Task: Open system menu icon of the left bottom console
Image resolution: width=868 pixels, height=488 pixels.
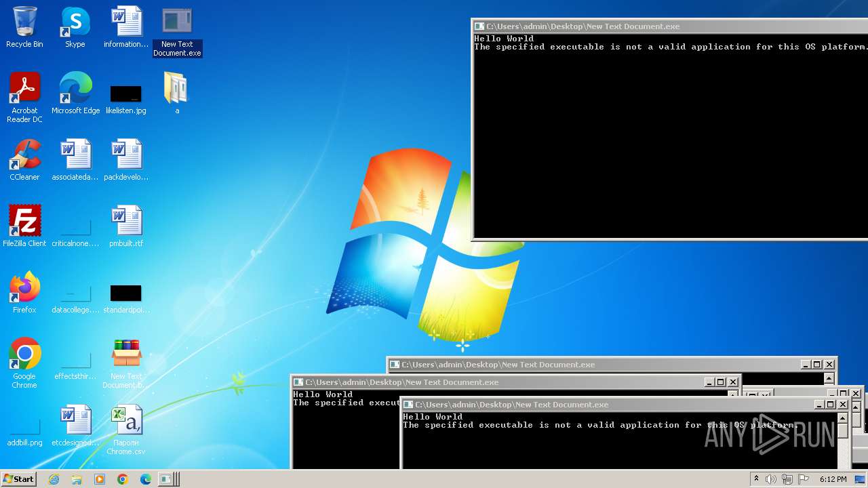Action: [x=298, y=382]
